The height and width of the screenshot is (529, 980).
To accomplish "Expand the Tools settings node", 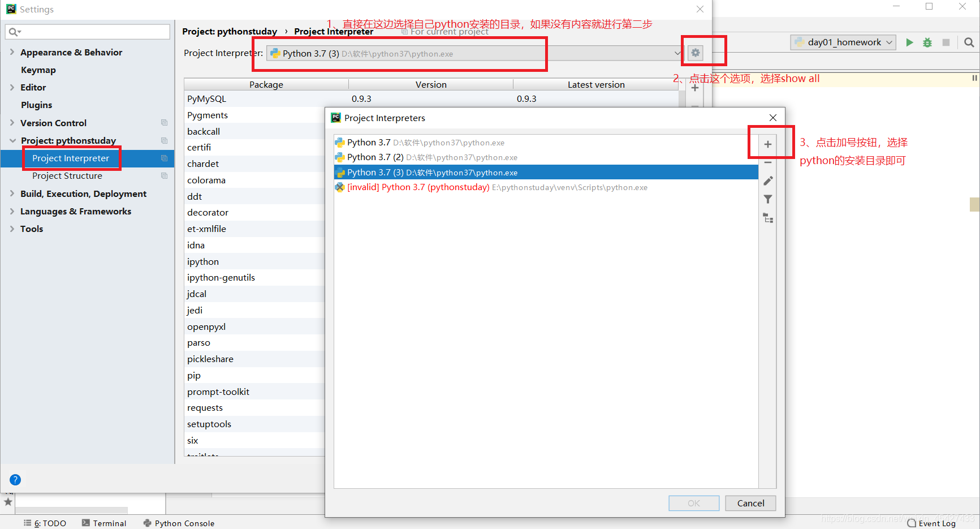I will coord(12,229).
